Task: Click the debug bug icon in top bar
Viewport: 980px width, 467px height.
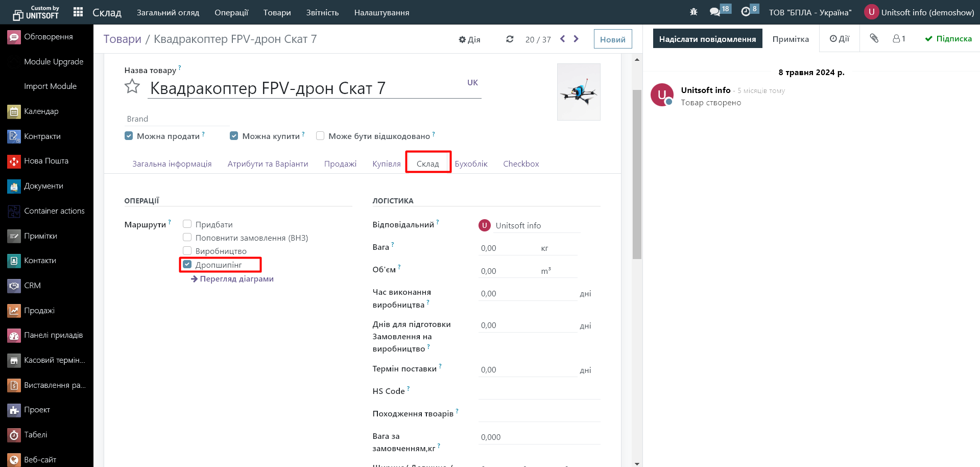Action: tap(694, 12)
